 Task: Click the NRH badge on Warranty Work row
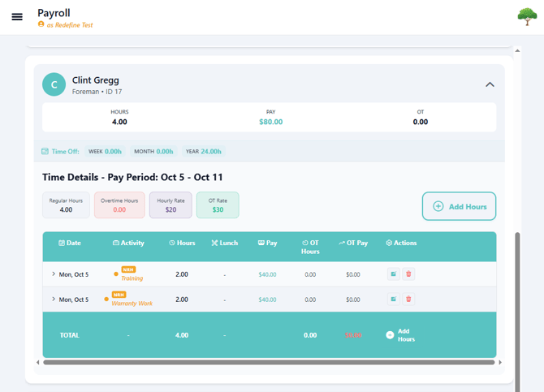119,295
